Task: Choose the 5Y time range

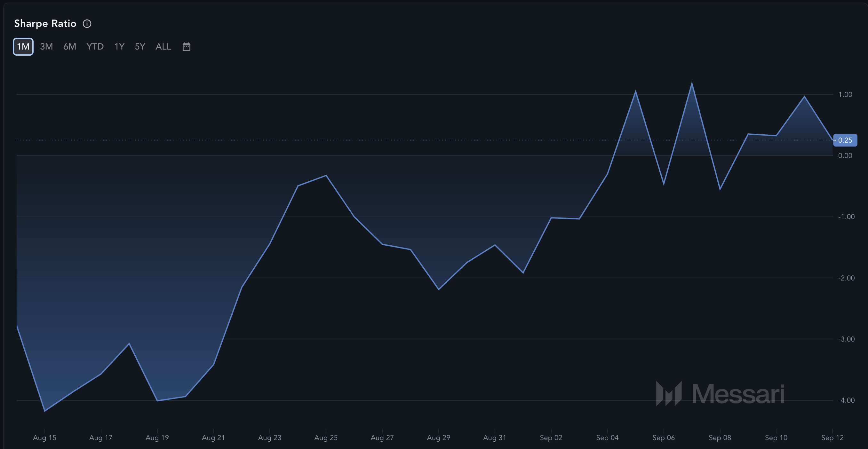Action: pos(140,46)
